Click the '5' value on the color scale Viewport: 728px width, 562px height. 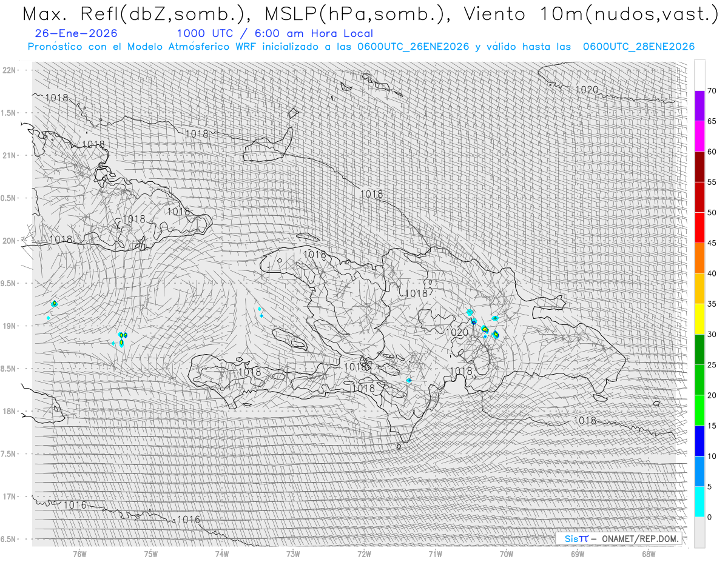710,487
